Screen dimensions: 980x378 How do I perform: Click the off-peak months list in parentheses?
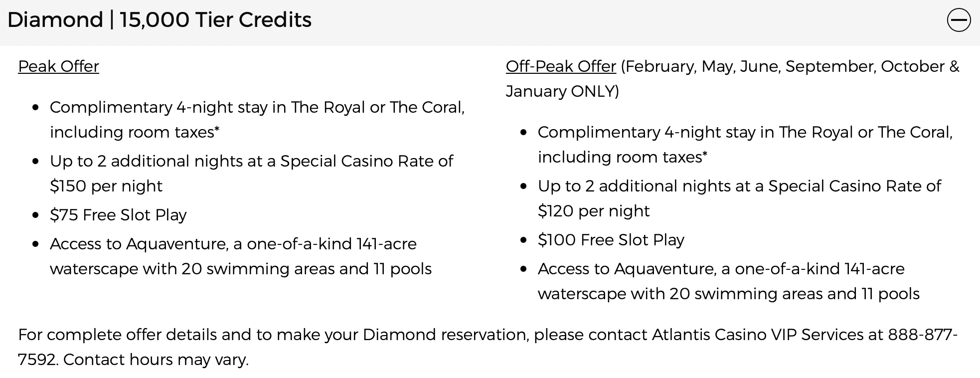[x=790, y=66]
